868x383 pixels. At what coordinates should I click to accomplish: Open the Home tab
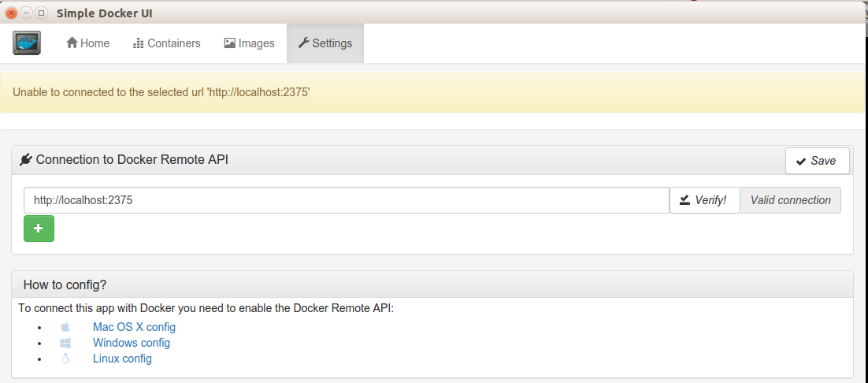pyautogui.click(x=88, y=43)
